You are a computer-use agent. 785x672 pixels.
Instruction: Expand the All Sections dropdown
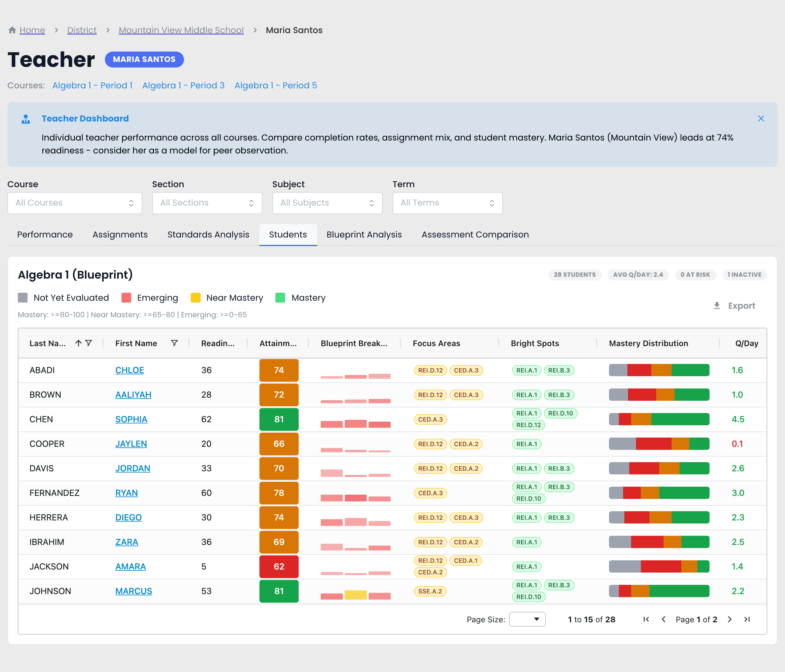207,203
